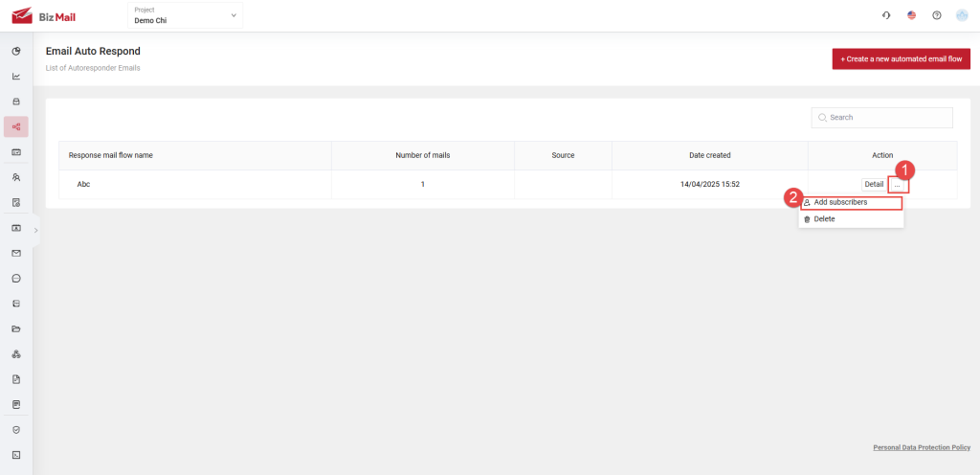
Task: Click the help question mark icon
Action: click(937, 15)
